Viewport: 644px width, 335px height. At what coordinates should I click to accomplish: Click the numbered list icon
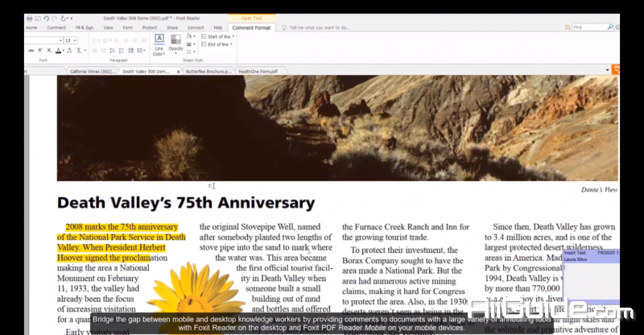pyautogui.click(x=105, y=40)
